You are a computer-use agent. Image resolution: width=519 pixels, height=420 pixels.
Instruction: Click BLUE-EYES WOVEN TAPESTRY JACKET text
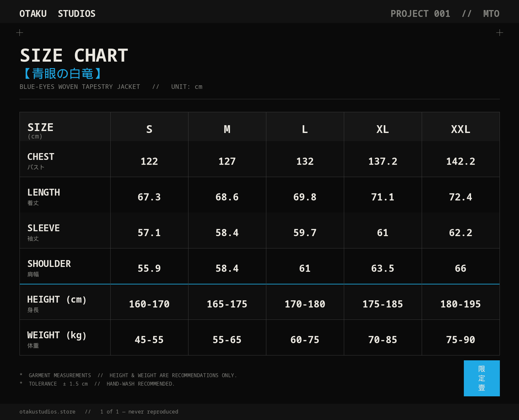tap(80, 87)
